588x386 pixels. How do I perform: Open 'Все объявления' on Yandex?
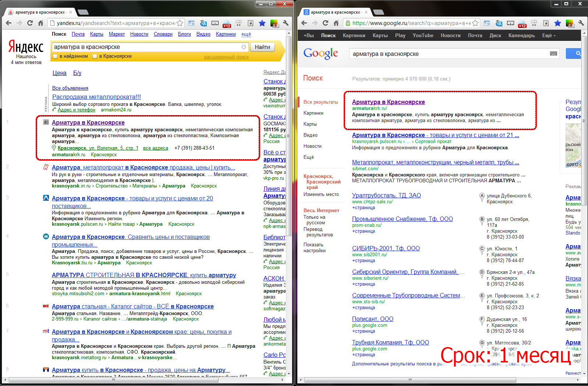coord(70,88)
